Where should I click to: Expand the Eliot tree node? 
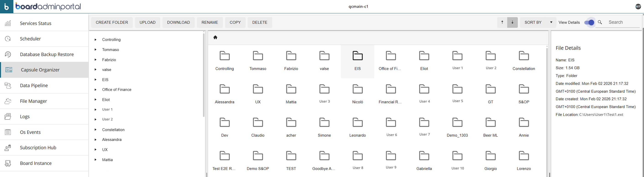coord(95,100)
